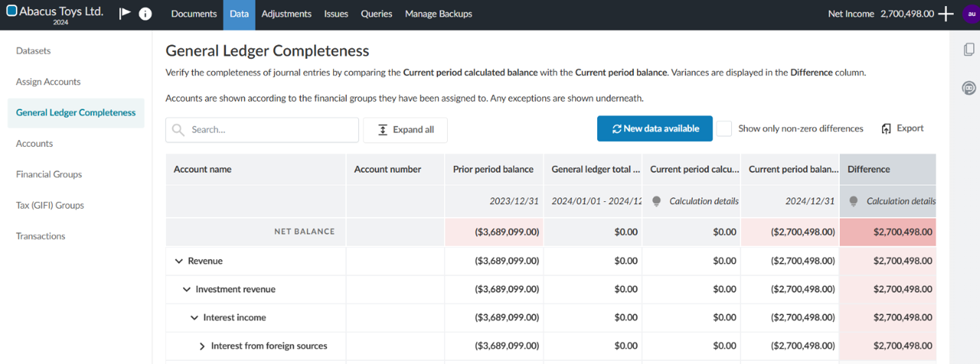Open the documents panel icon in right sidebar

click(969, 50)
